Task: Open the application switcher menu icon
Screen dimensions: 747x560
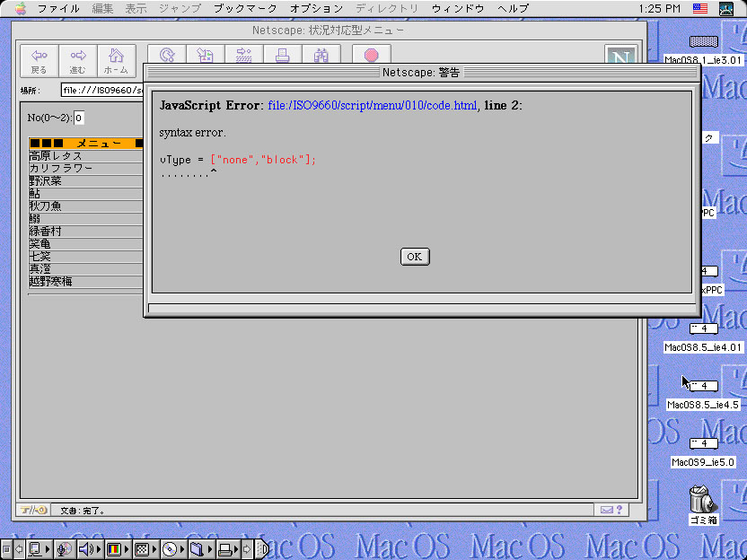Action: [726, 9]
